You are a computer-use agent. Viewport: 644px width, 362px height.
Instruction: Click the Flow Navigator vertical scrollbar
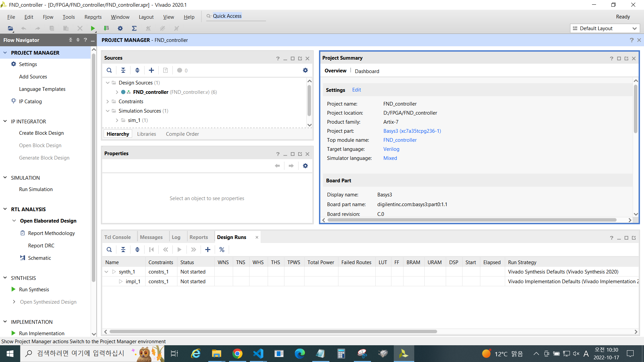click(x=94, y=168)
